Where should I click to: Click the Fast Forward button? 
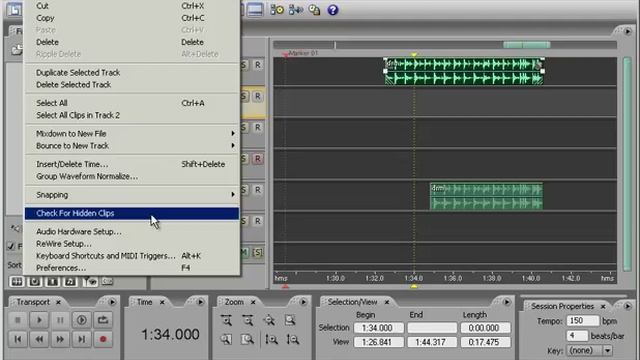[x=60, y=339]
